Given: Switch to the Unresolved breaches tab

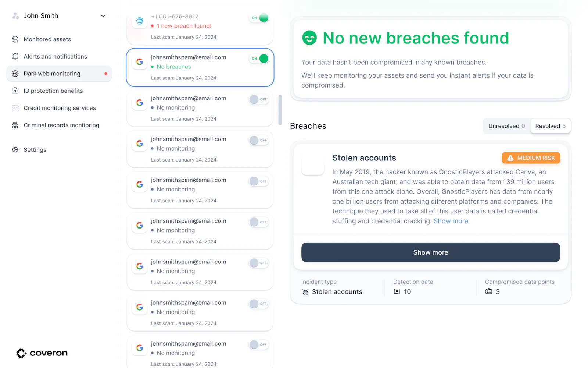Looking at the screenshot, I should [506, 126].
